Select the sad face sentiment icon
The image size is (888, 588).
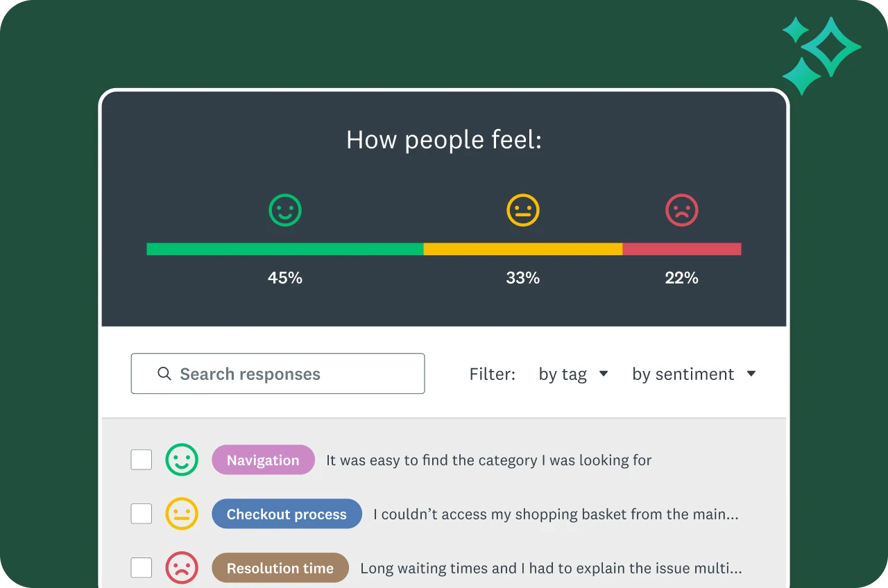682,209
